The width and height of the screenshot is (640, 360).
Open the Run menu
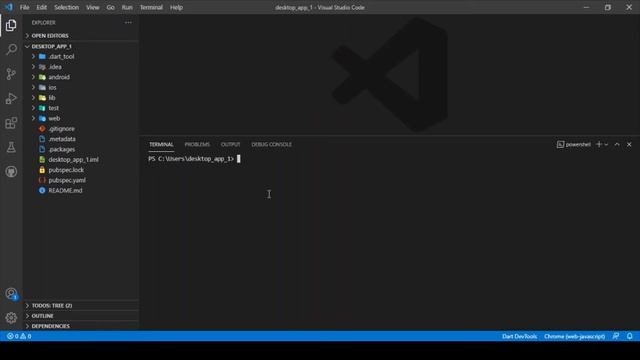[127, 7]
